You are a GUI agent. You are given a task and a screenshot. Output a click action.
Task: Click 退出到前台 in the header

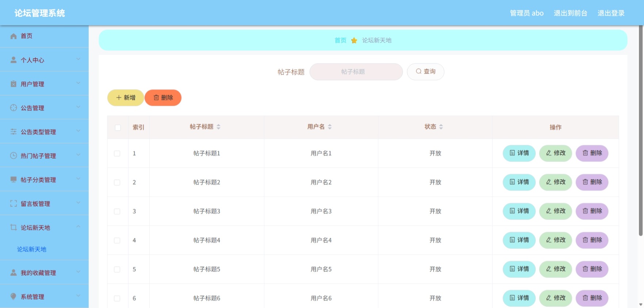tap(570, 13)
